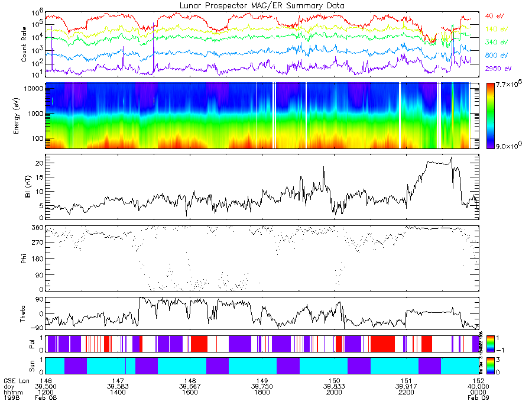Click the Pol panel color scale bar
The image size is (532, 414).
(490, 344)
